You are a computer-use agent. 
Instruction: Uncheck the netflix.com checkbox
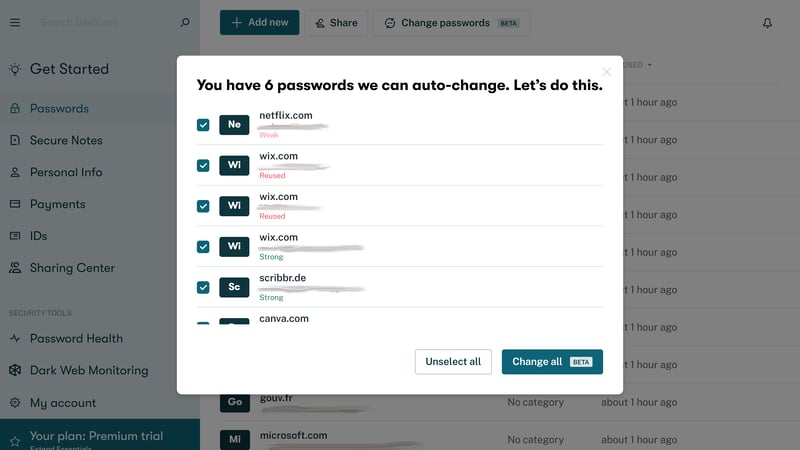(x=203, y=125)
